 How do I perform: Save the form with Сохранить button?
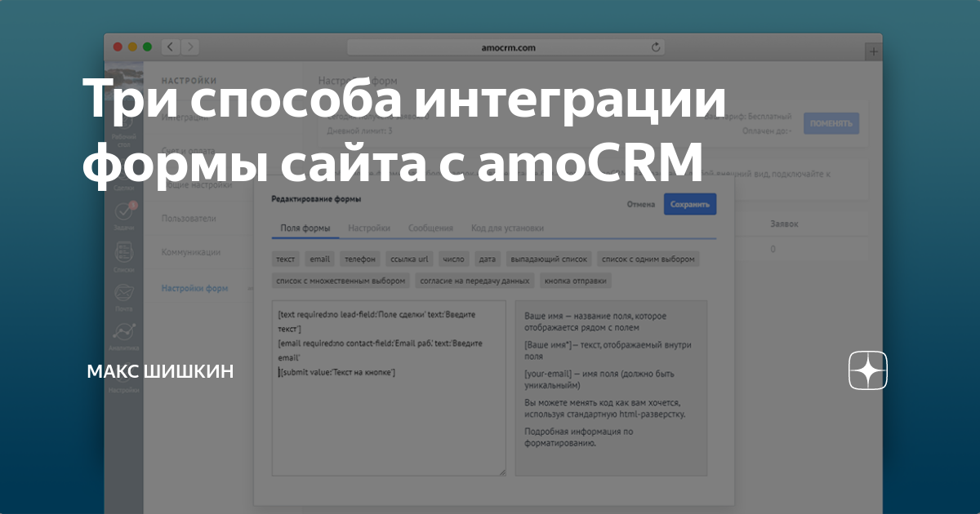pyautogui.click(x=691, y=204)
